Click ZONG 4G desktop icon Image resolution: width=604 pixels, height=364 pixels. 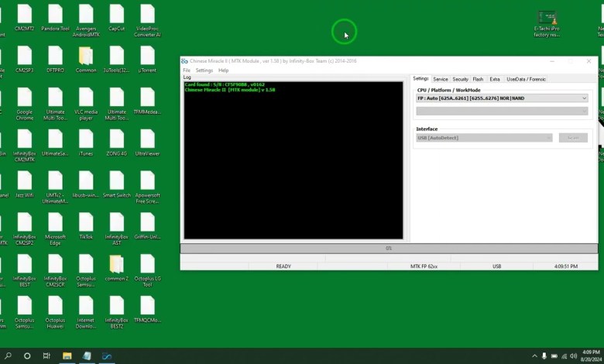tap(117, 143)
